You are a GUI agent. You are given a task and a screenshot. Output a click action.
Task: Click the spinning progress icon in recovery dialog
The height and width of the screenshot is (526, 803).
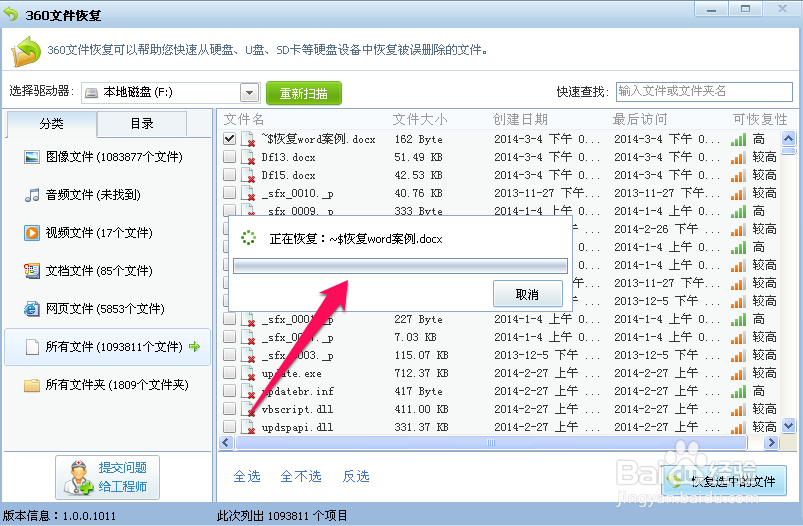(x=248, y=238)
